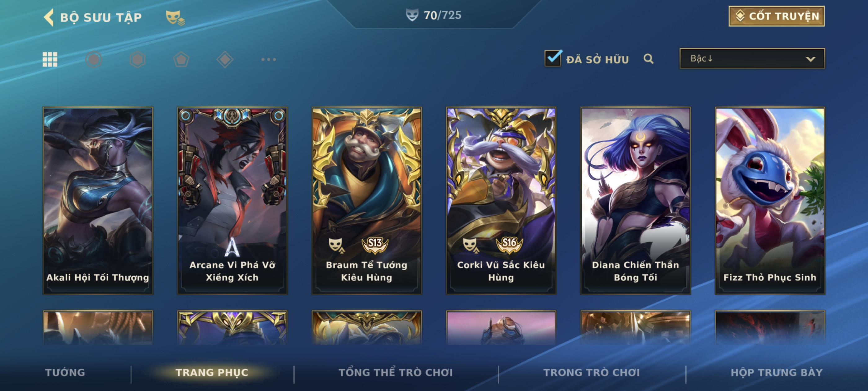The height and width of the screenshot is (391, 868).
Task: Select the Braum Tể Tướng Kiêu Hùng card
Action: pos(367,201)
